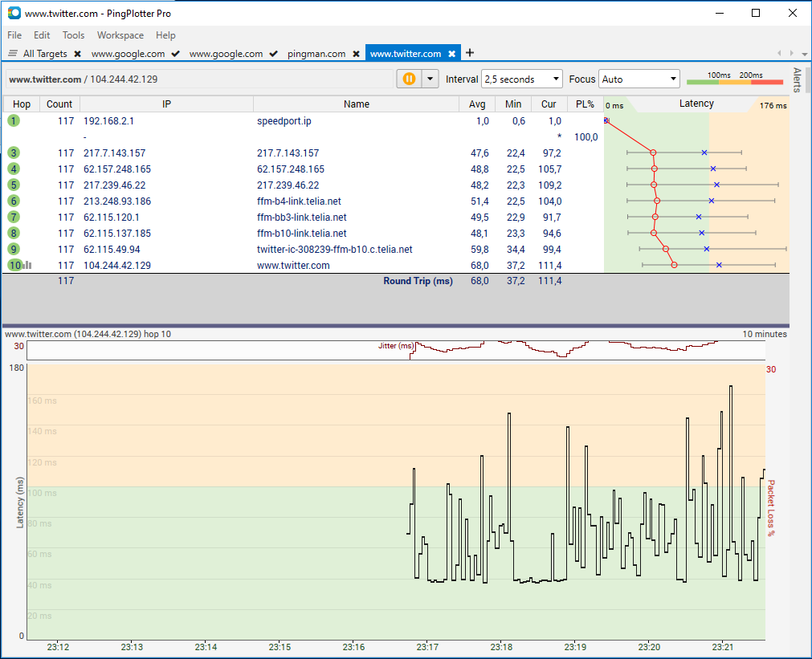Select the hop 8 circle icon

click(14, 233)
